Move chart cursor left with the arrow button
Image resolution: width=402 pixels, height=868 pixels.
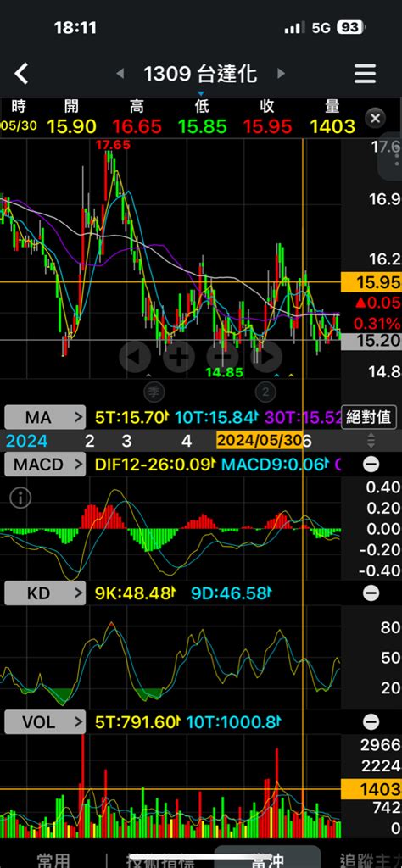(135, 357)
